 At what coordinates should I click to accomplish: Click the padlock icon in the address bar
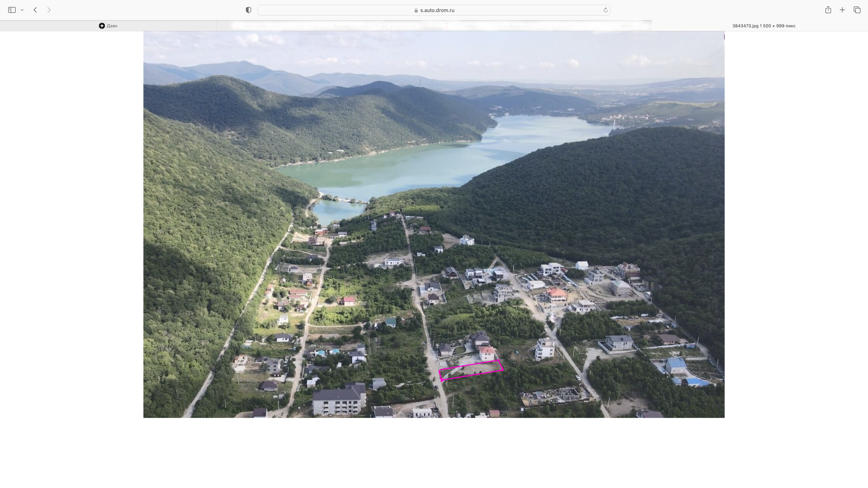(416, 10)
